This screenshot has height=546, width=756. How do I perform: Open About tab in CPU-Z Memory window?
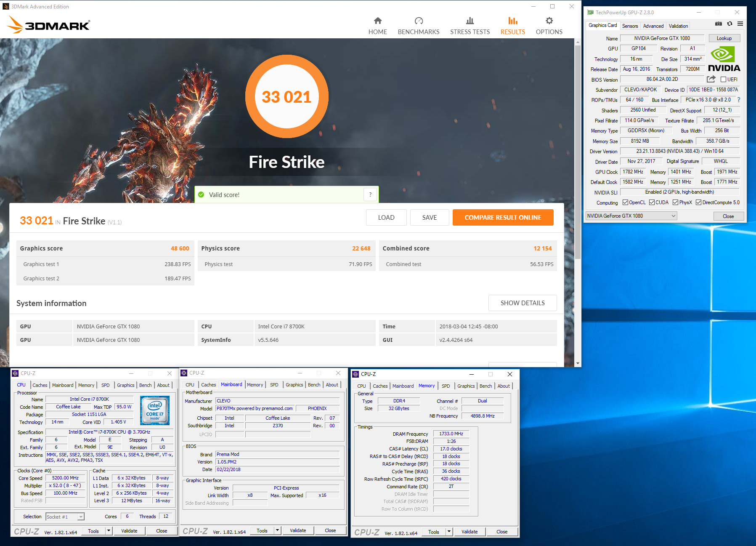point(504,386)
